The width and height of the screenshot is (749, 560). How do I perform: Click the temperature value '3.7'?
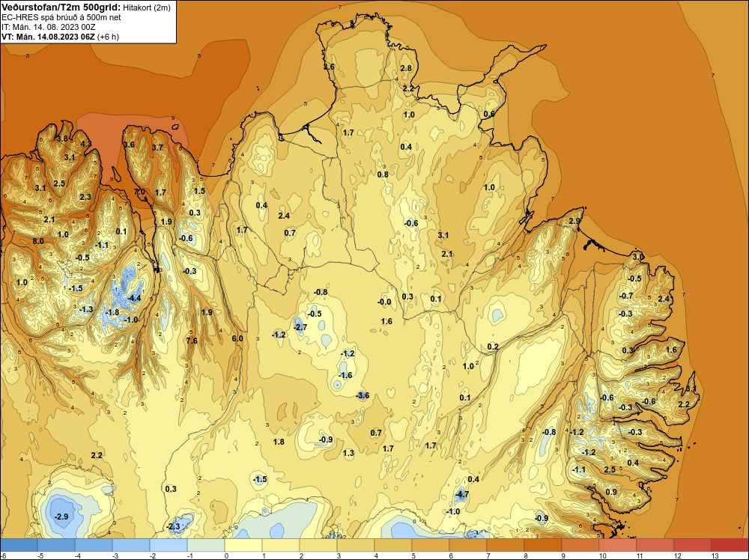[157, 147]
